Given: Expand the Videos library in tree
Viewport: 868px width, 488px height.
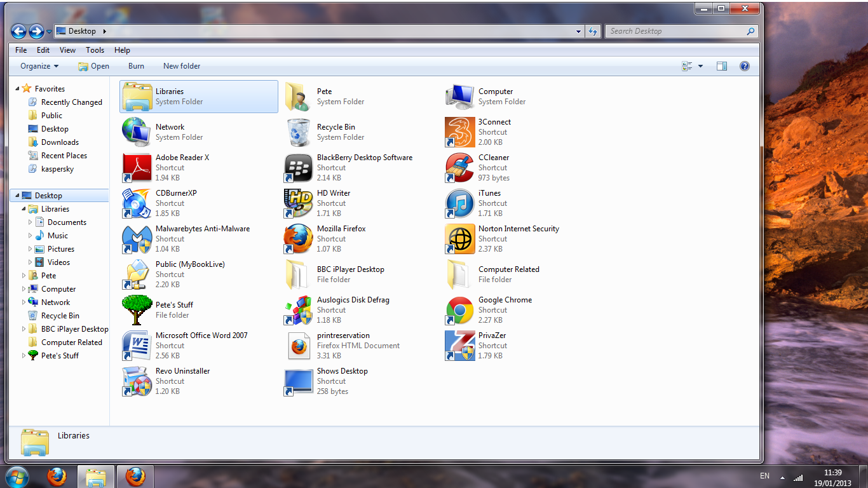Looking at the screenshot, I should (31, 262).
